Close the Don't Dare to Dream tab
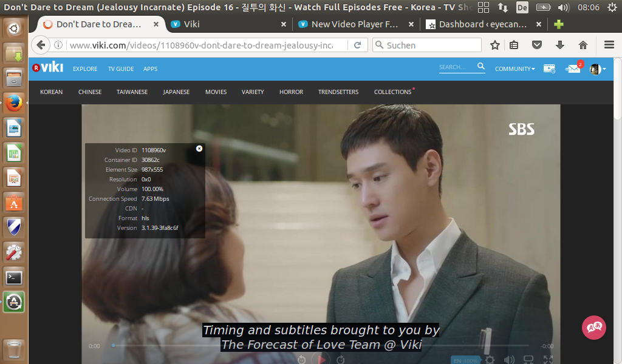The height and width of the screenshot is (364, 622). click(156, 24)
